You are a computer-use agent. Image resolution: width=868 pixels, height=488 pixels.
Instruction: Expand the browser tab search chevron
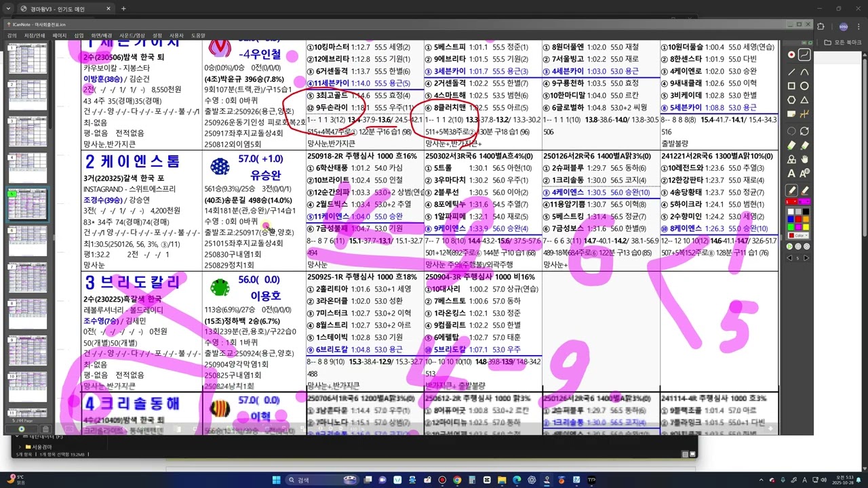click(x=9, y=9)
